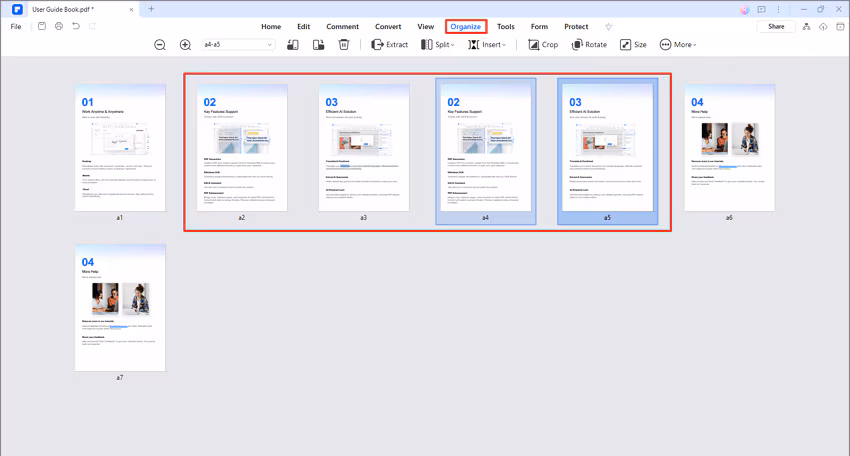Click the Extract icon
The height and width of the screenshot is (456, 850).
(x=377, y=45)
